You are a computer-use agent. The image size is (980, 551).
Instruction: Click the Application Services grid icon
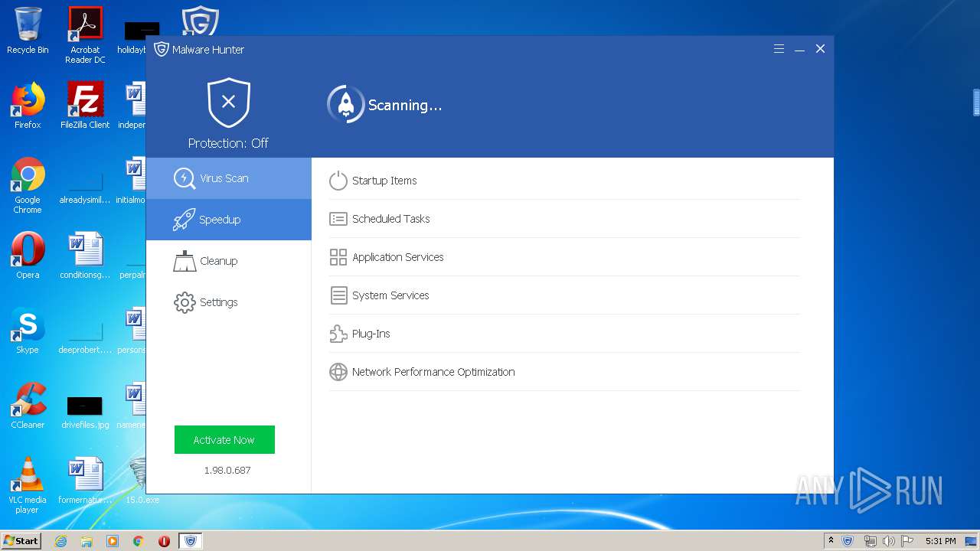(338, 257)
